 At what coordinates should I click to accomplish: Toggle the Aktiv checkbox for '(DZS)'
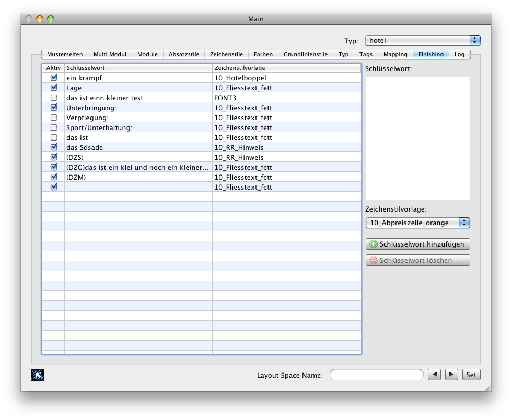(54, 157)
